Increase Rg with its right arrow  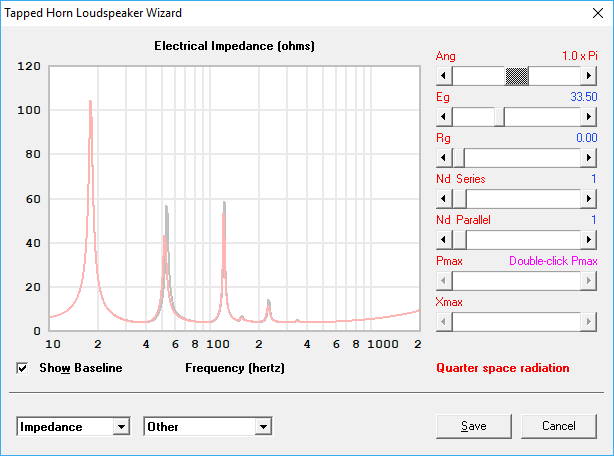coord(589,158)
